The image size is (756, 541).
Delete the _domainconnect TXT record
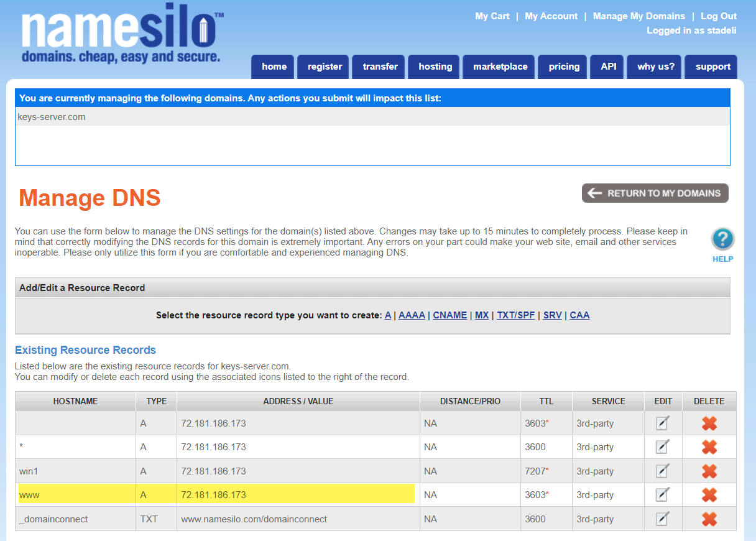click(709, 519)
